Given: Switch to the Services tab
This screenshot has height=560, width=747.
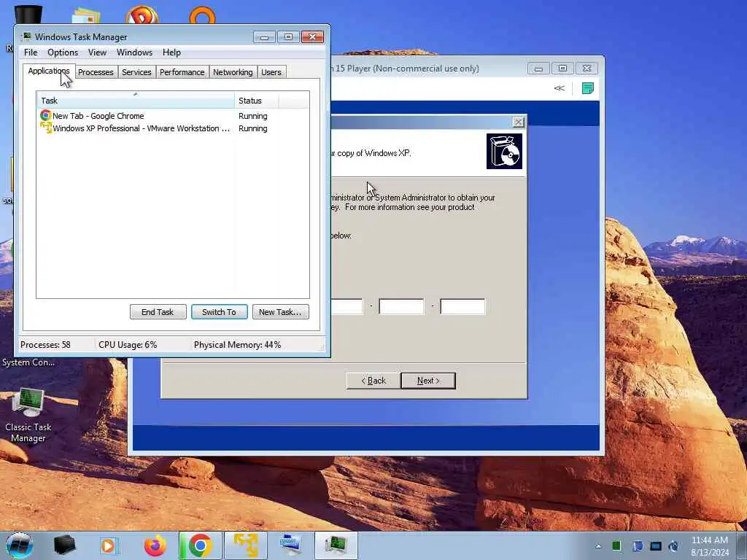Looking at the screenshot, I should click(x=136, y=72).
